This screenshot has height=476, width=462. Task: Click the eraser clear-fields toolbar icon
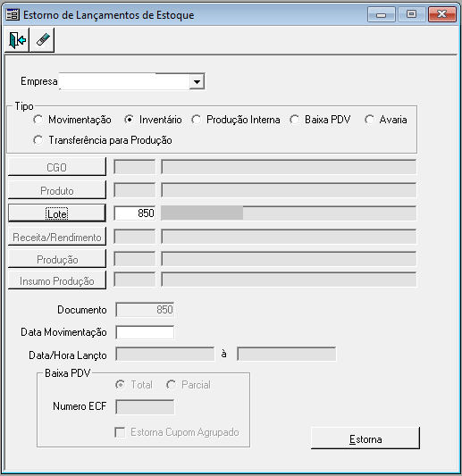42,40
